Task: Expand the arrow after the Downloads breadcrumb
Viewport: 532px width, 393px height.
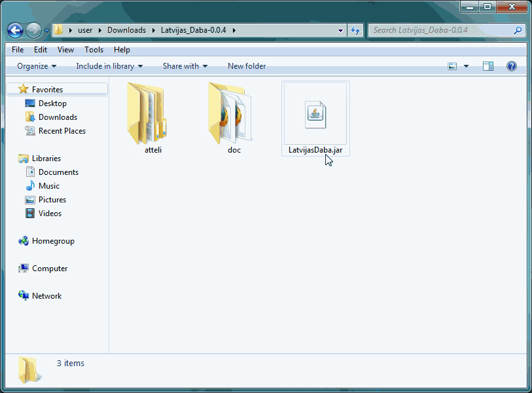Action: click(153, 30)
